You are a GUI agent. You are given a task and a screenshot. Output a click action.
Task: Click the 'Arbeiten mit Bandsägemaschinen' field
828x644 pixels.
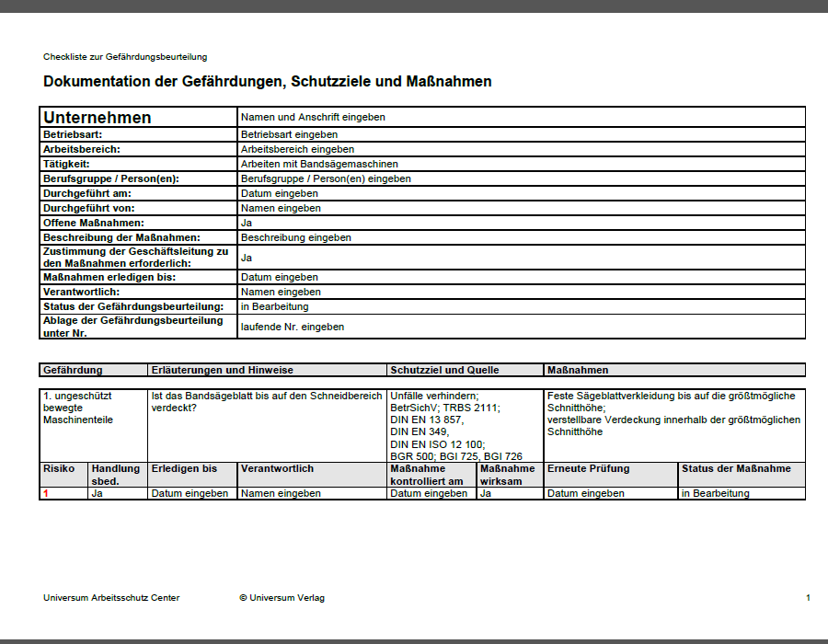pyautogui.click(x=522, y=164)
